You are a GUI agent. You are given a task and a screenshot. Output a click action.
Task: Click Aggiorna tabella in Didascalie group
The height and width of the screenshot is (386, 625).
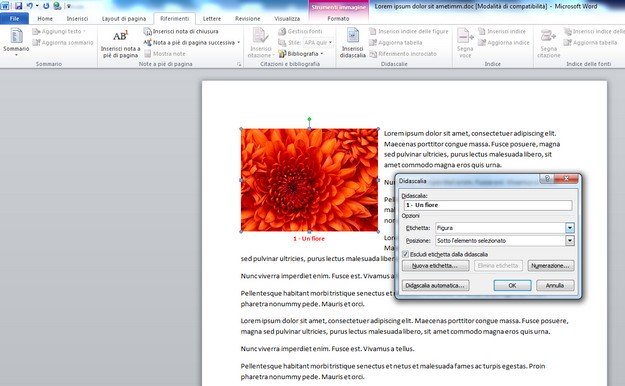[x=395, y=42]
